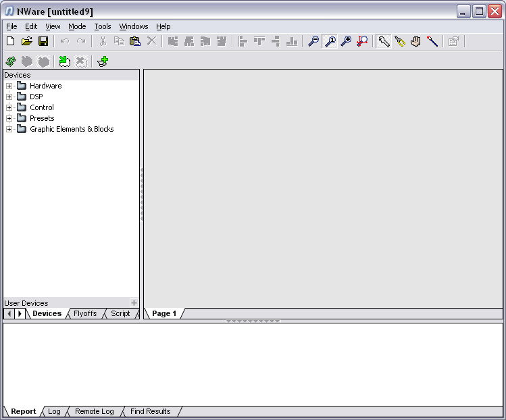Maximize the NWare window
The width and height of the screenshot is (506, 420).
click(x=479, y=11)
